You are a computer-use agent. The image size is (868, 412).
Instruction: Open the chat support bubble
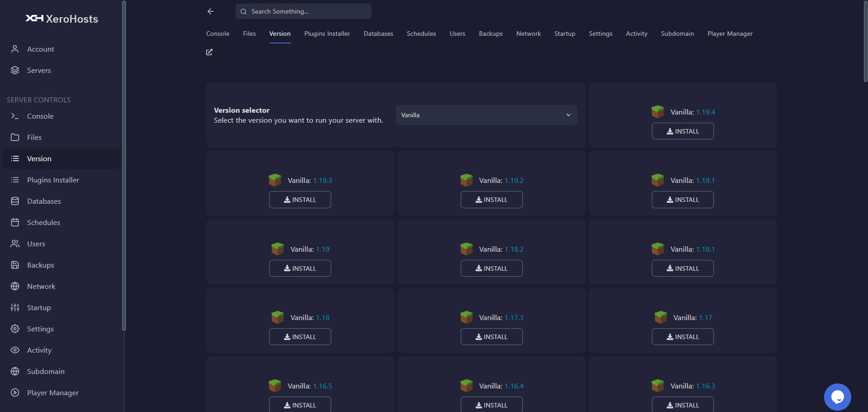(x=838, y=397)
